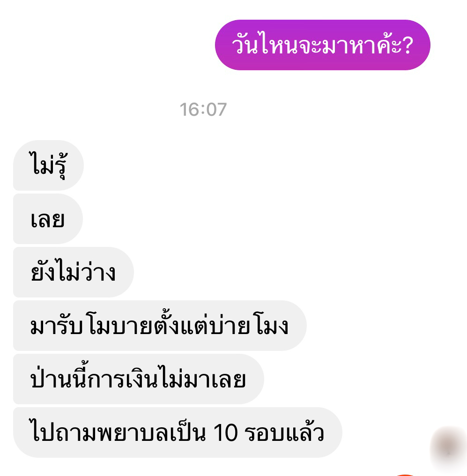Viewport: 467px width, 476px height.
Task: Select the 'เลย' message bubble
Action: tap(48, 219)
